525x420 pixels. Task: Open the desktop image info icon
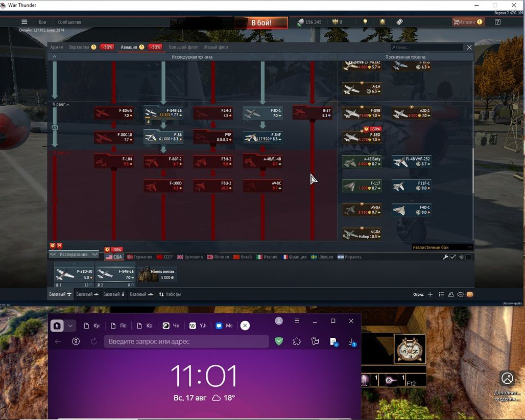(507, 378)
